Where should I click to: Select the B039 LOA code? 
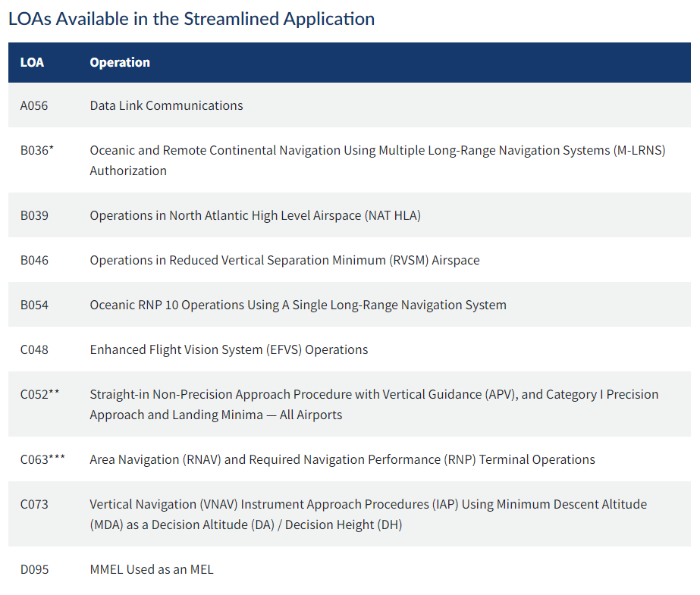(x=33, y=215)
